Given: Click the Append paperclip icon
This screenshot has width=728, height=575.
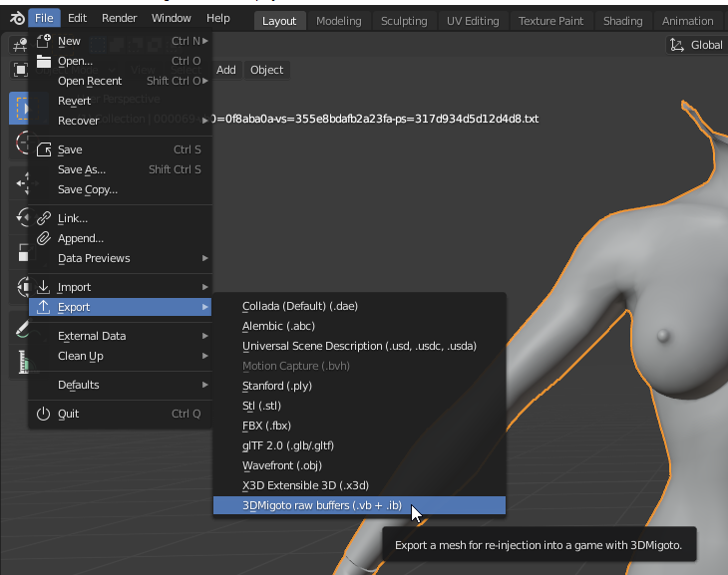Looking at the screenshot, I should [x=44, y=238].
